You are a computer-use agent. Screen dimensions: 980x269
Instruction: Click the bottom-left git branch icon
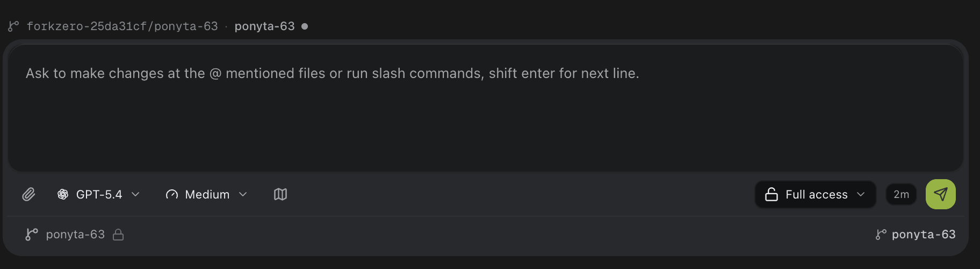click(32, 235)
